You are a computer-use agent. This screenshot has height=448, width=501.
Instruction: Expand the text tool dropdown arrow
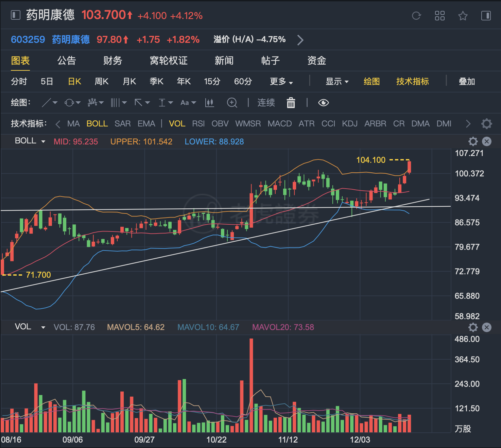(x=194, y=103)
